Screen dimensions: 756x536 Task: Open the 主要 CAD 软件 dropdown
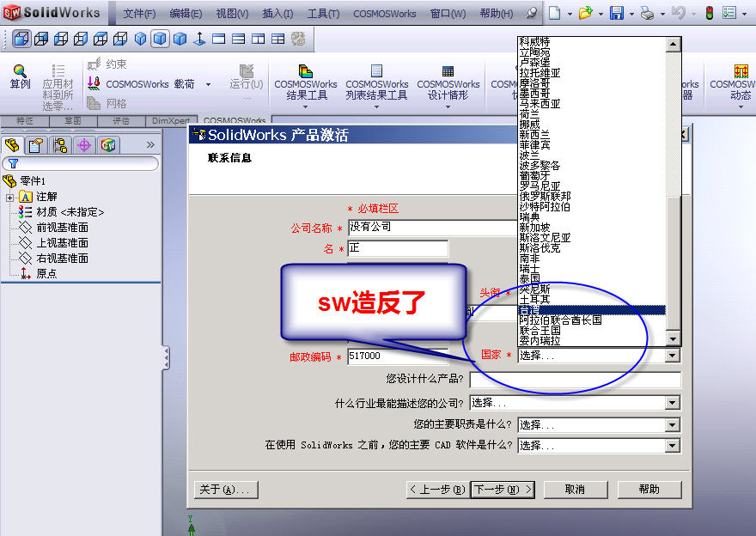coord(673,446)
